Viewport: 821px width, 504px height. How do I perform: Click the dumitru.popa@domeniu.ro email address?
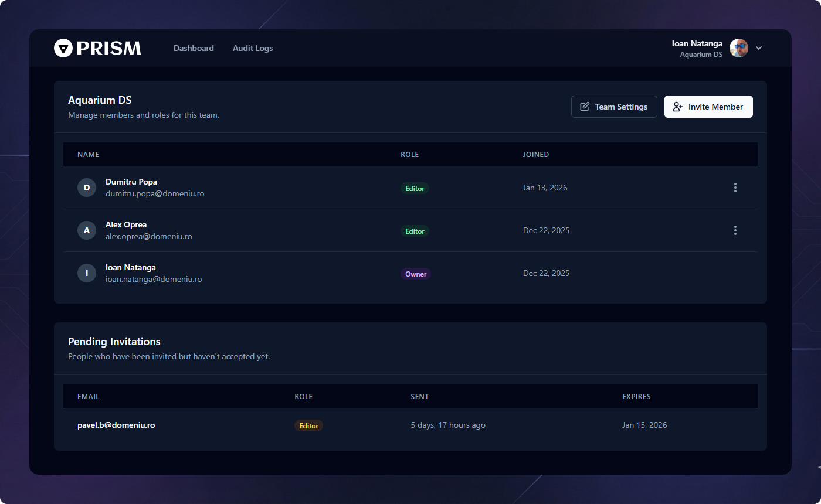[x=155, y=193]
